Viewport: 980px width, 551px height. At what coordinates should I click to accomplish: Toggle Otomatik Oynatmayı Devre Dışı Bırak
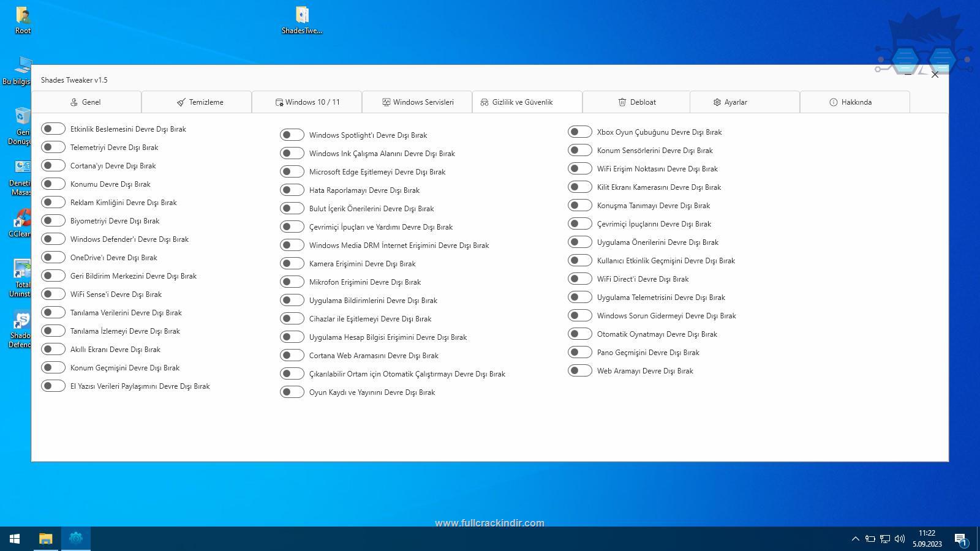tap(580, 334)
